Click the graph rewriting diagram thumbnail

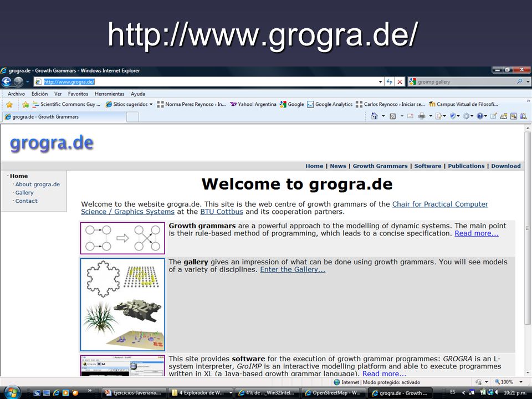coord(122,238)
